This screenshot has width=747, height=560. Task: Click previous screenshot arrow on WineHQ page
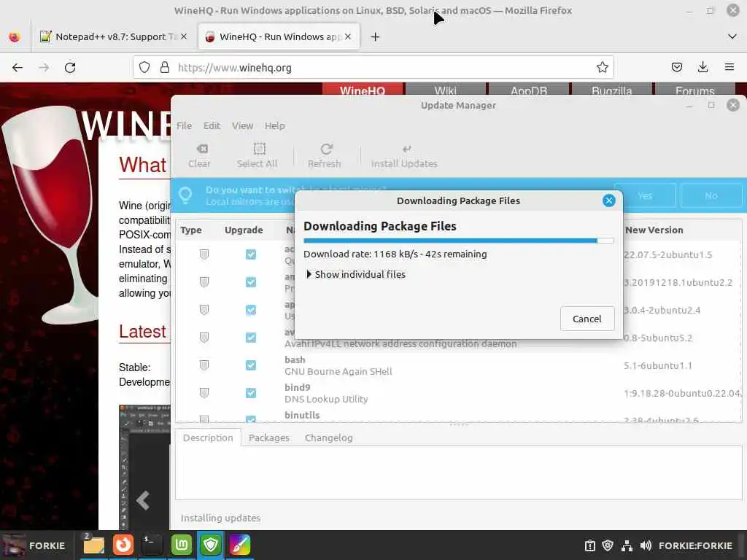[x=143, y=500]
